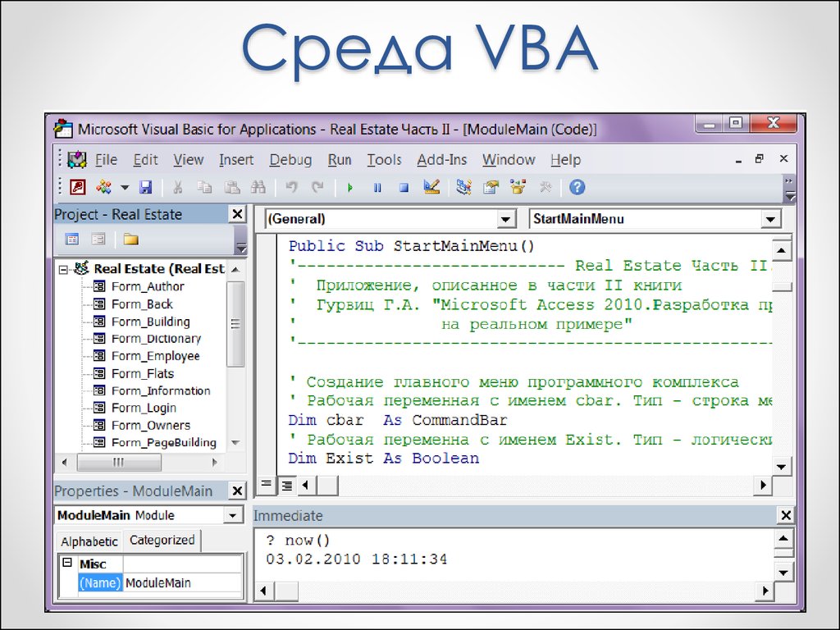Image resolution: width=840 pixels, height=630 pixels.
Task: Open Visual Basic Help question mark icon
Action: tap(577, 187)
